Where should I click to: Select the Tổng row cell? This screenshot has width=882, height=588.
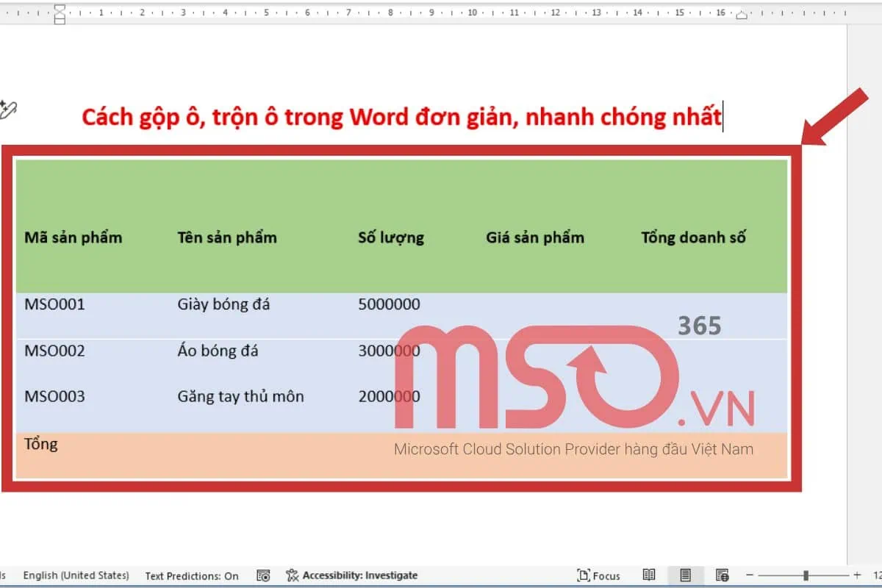(x=41, y=444)
